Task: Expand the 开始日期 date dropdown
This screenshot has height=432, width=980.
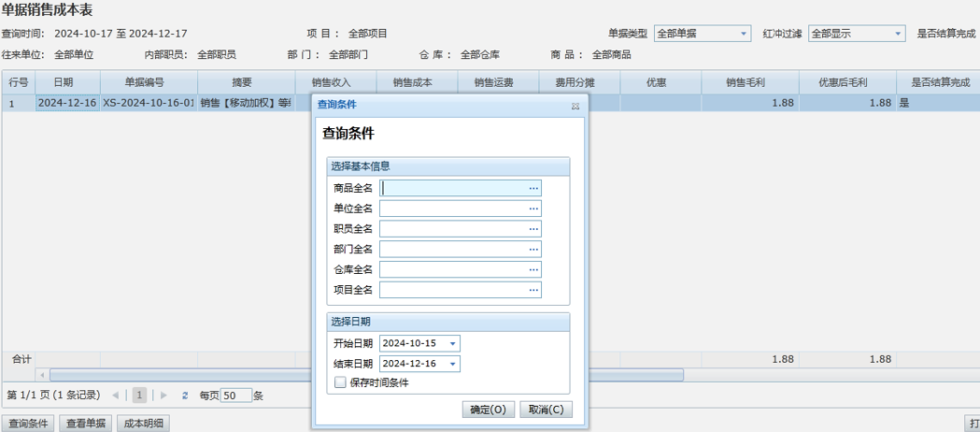Action: pyautogui.click(x=453, y=344)
